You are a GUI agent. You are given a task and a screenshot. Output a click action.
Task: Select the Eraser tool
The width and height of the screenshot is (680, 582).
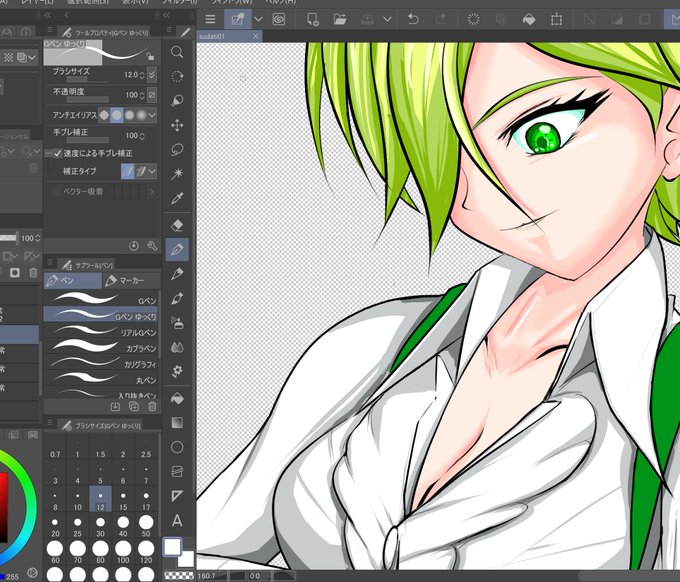(177, 225)
